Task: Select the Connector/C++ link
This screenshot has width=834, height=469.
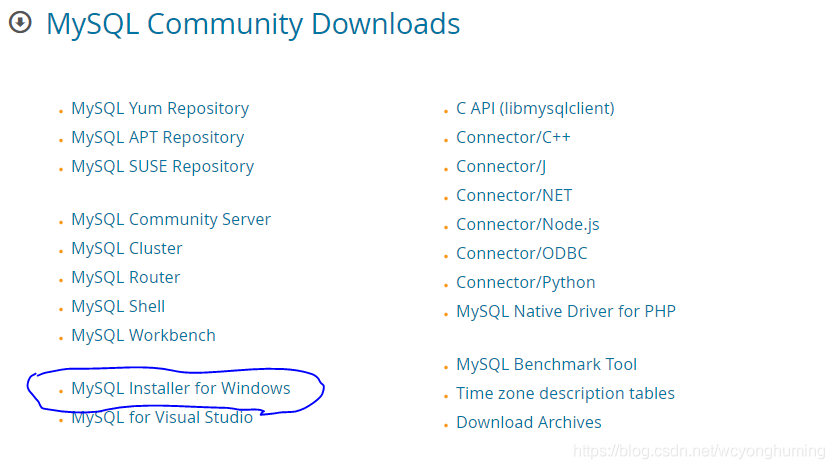Action: point(513,138)
